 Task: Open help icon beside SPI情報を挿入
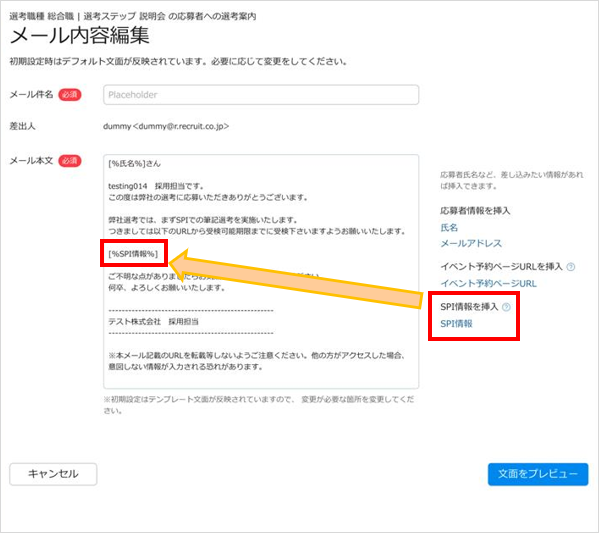pyautogui.click(x=506, y=307)
